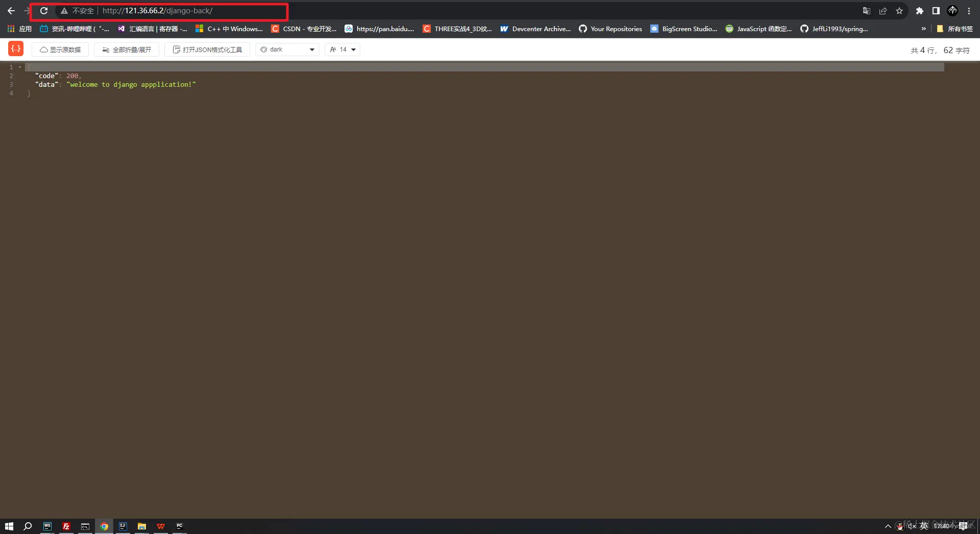The width and height of the screenshot is (980, 534).
Task: Open the font size 14 dropdown
Action: click(342, 50)
